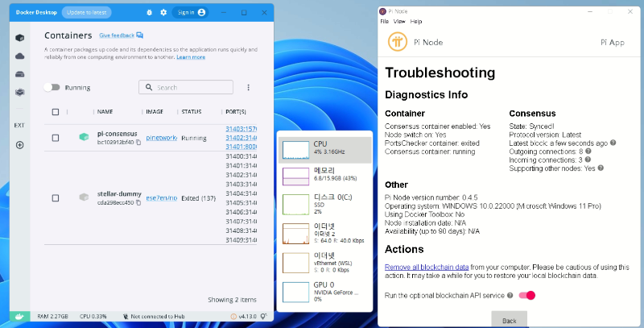Click version update warning icon v4.13.0
The width and height of the screenshot is (644, 328).
click(233, 317)
